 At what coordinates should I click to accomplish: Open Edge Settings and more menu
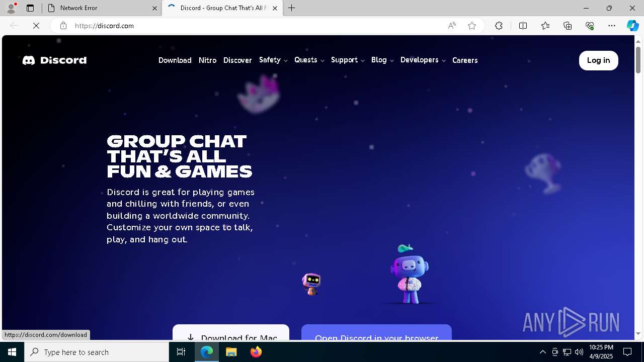612,26
